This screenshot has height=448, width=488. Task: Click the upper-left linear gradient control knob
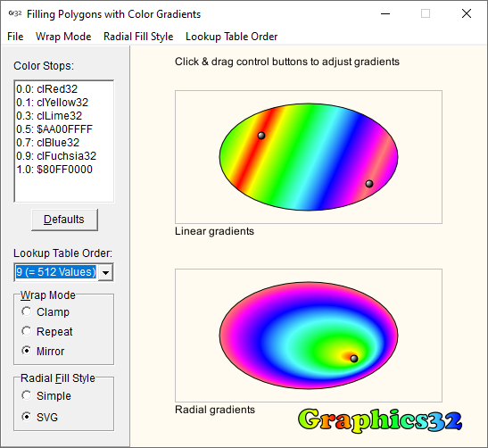[261, 136]
